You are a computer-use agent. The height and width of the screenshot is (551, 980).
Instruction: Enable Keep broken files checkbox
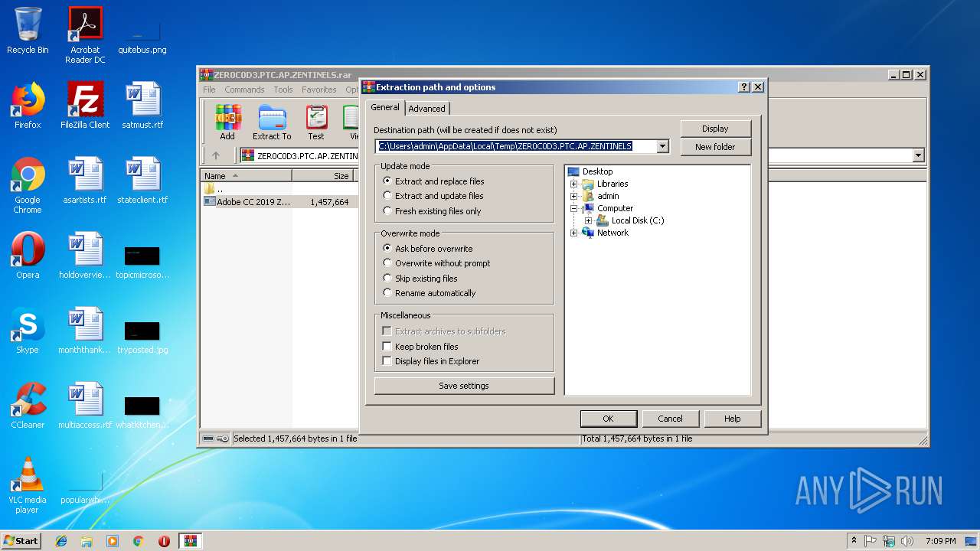coord(387,347)
